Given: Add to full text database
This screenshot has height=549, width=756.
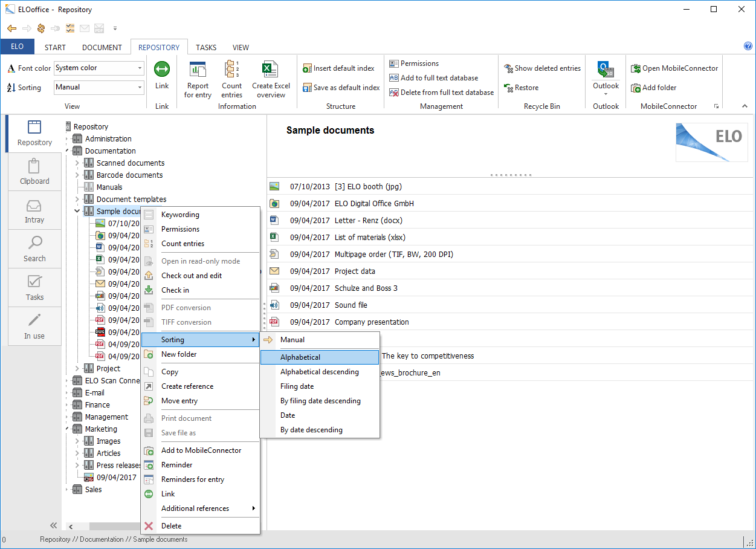Looking at the screenshot, I should pos(433,78).
